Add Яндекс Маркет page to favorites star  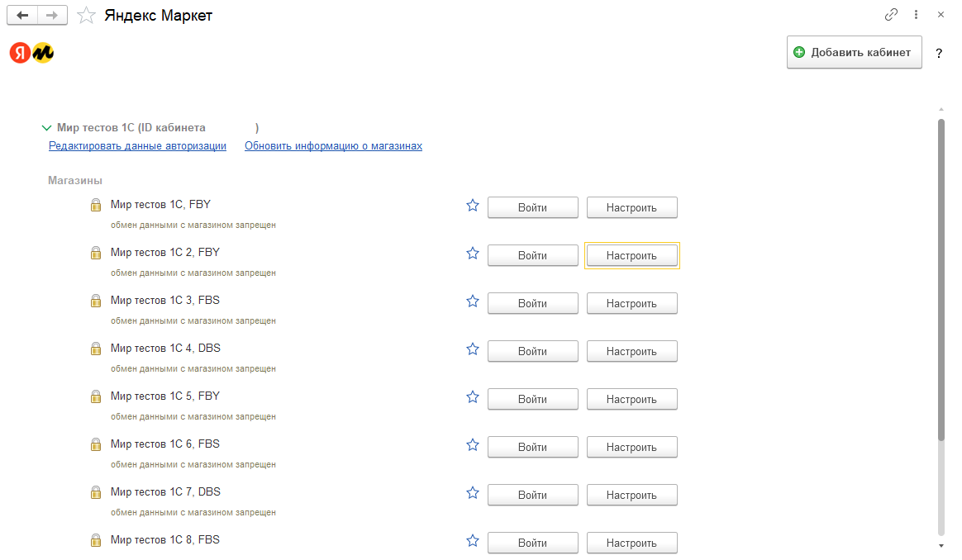pyautogui.click(x=85, y=15)
